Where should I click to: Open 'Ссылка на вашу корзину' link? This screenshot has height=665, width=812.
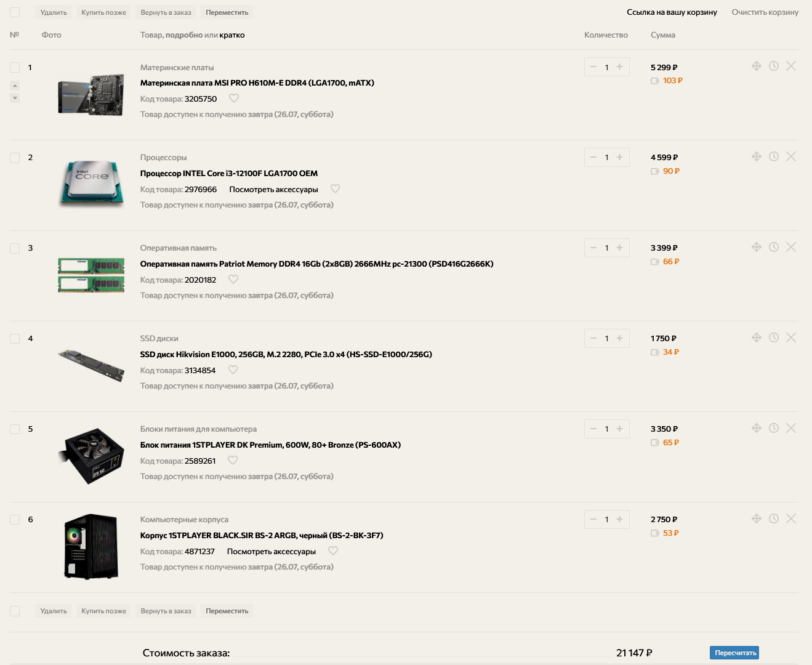[x=672, y=12]
